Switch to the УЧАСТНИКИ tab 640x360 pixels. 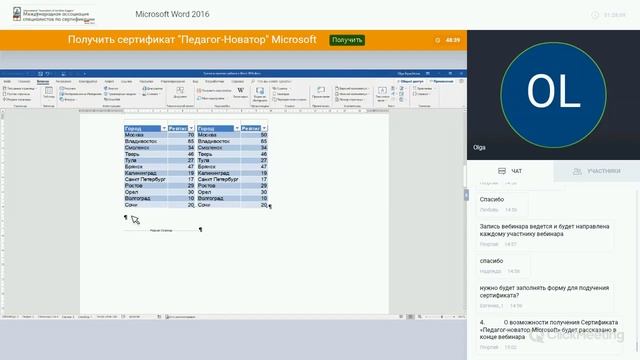tap(597, 171)
